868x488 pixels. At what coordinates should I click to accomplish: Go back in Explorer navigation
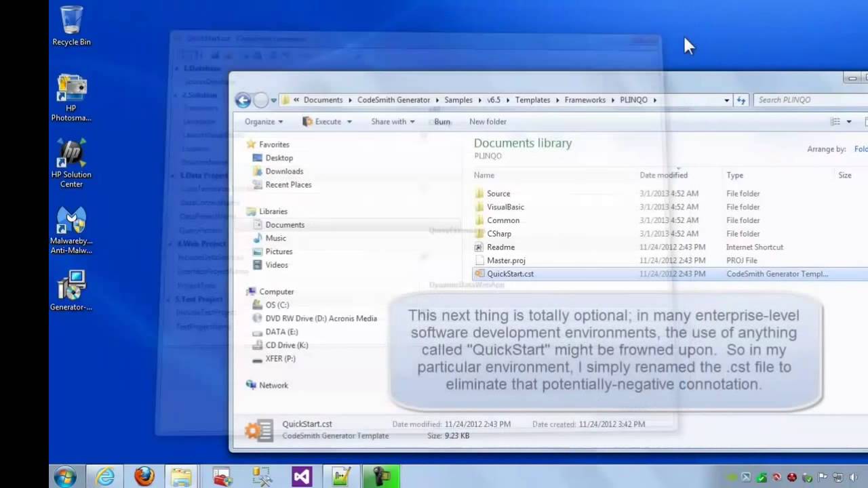coord(243,100)
